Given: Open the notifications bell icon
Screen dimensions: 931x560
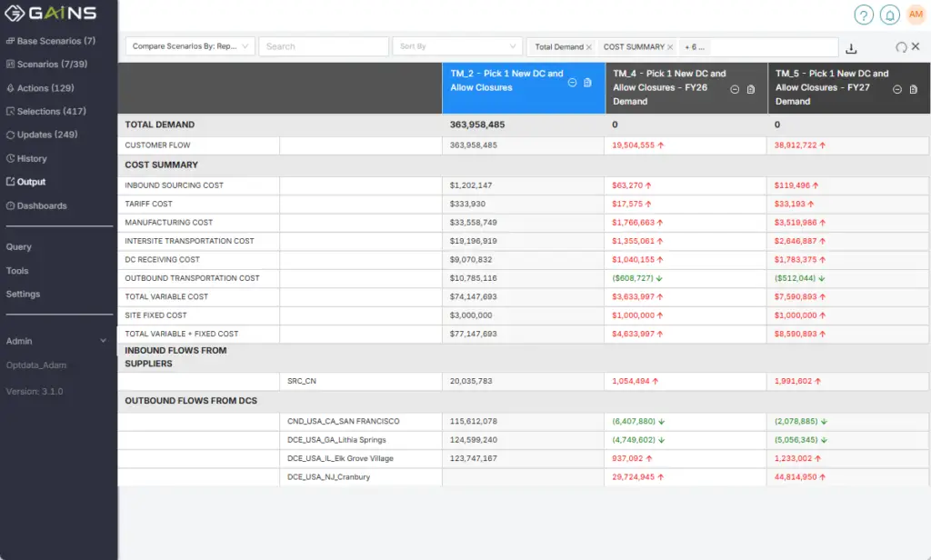Looking at the screenshot, I should click(x=889, y=15).
